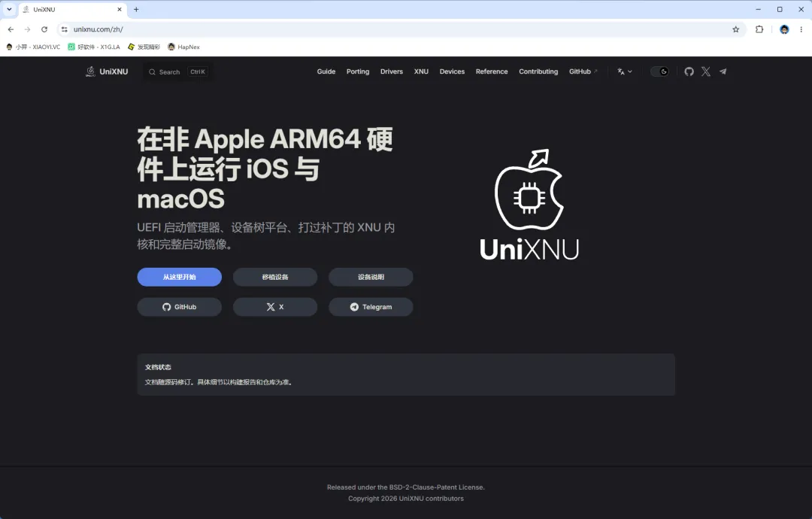This screenshot has height=519, width=812.
Task: Open Chrome three-dot menu
Action: pos(801,29)
